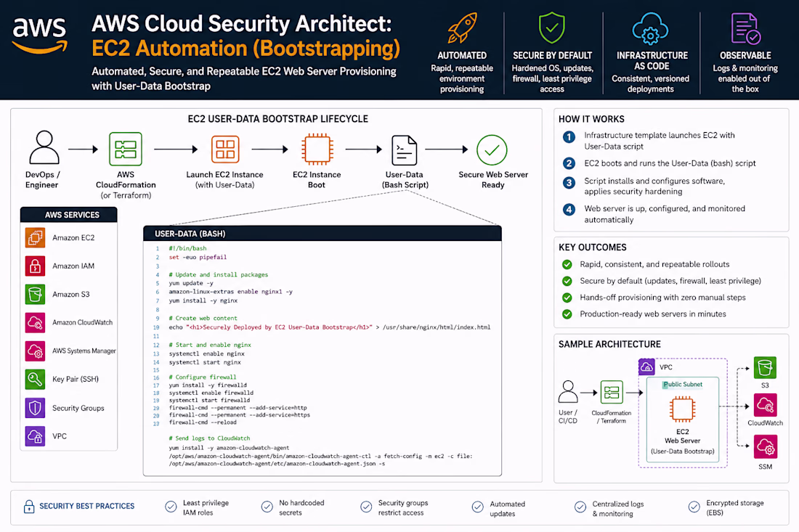This screenshot has width=799, height=532.
Task: Click the 'set -euo pipefail' code line
Action: click(x=198, y=257)
